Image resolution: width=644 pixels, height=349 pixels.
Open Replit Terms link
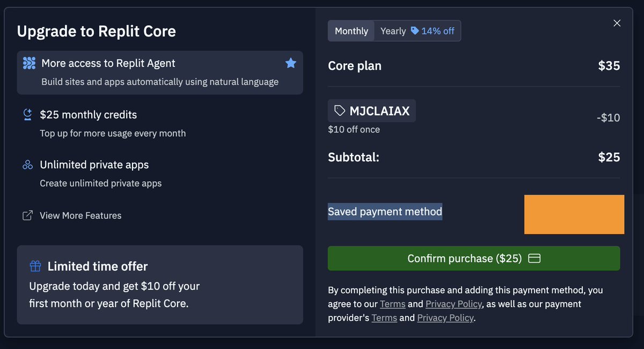(x=393, y=304)
